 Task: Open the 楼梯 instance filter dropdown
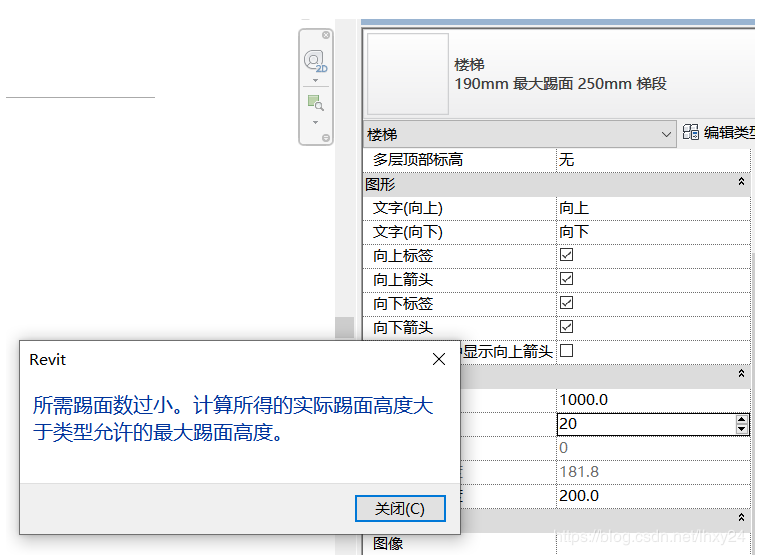(x=519, y=134)
